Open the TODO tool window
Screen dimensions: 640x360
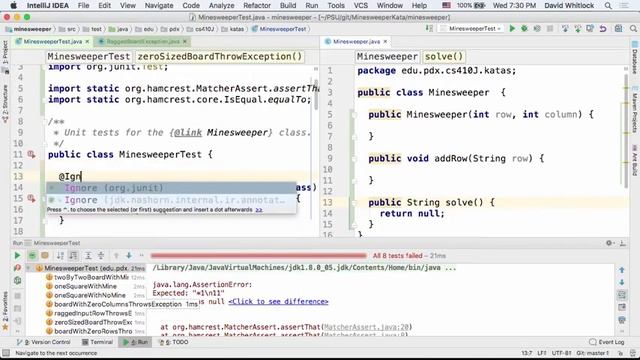coord(173,342)
